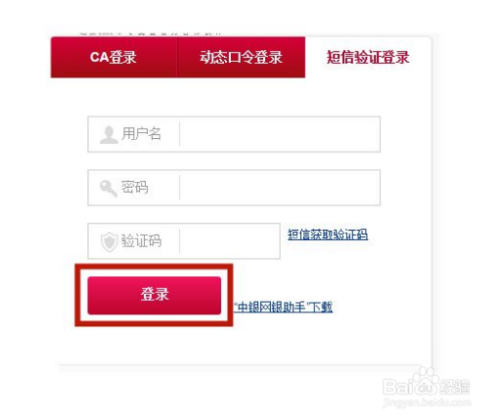
Task: Click the 经验 characters in the watermark
Action: pyautogui.click(x=455, y=387)
